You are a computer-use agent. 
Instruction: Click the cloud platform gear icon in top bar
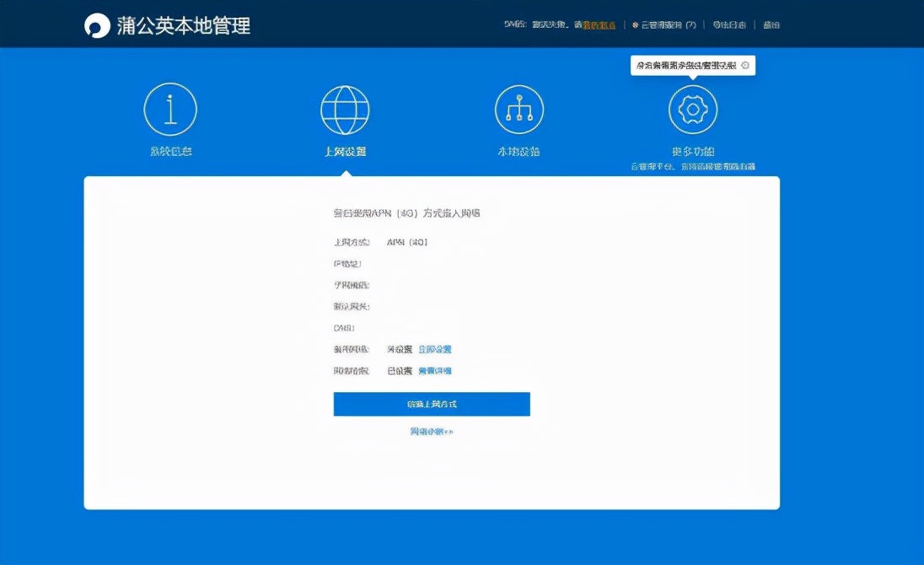pos(633,24)
